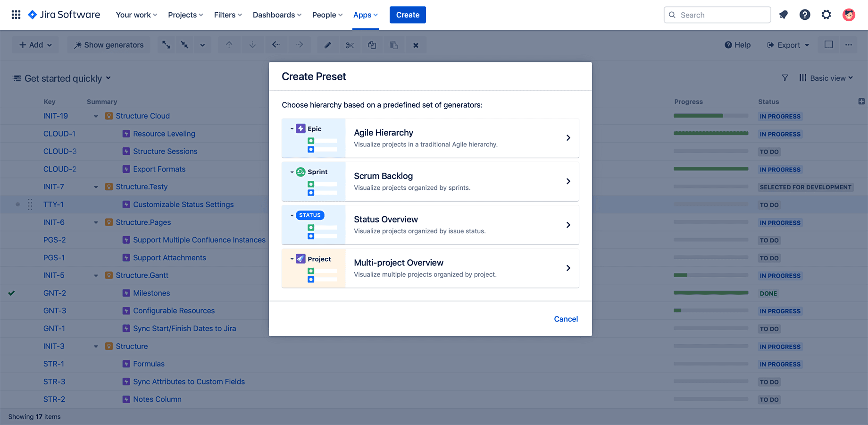Image resolution: width=868 pixels, height=425 pixels.
Task: Click the Search input field
Action: tap(717, 15)
